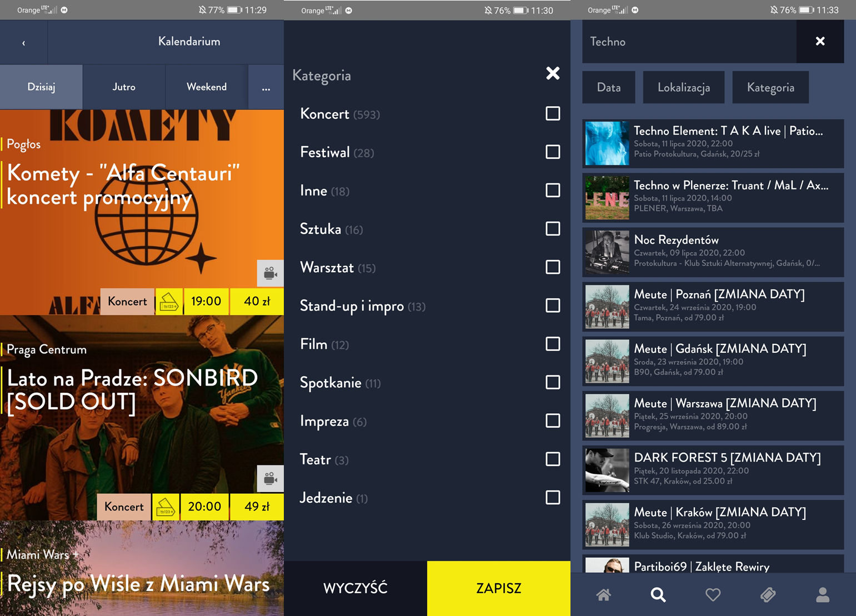Image resolution: width=856 pixels, height=616 pixels.
Task: Check the Inne category box
Action: tap(553, 190)
